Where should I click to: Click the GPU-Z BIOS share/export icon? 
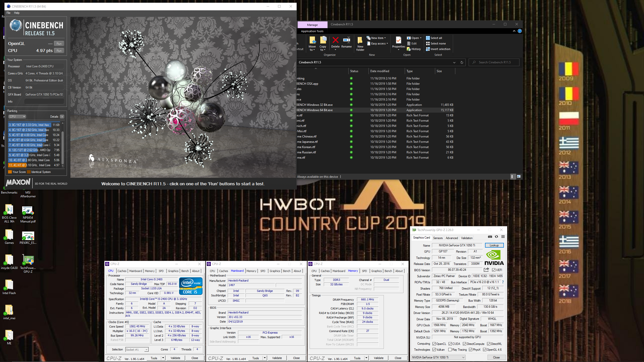[486, 270]
